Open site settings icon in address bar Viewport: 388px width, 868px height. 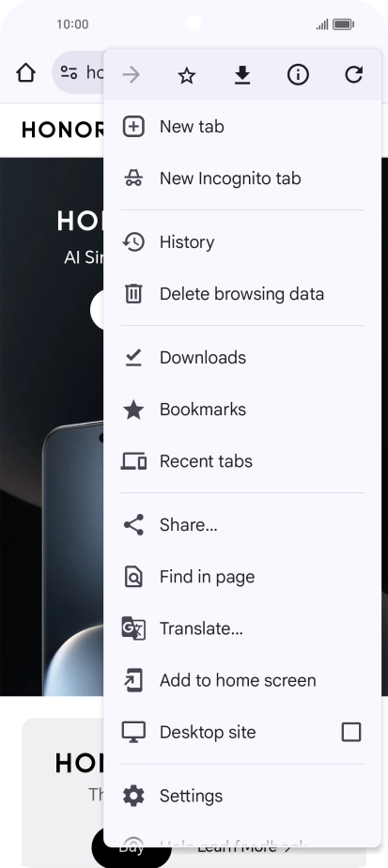[x=69, y=72]
